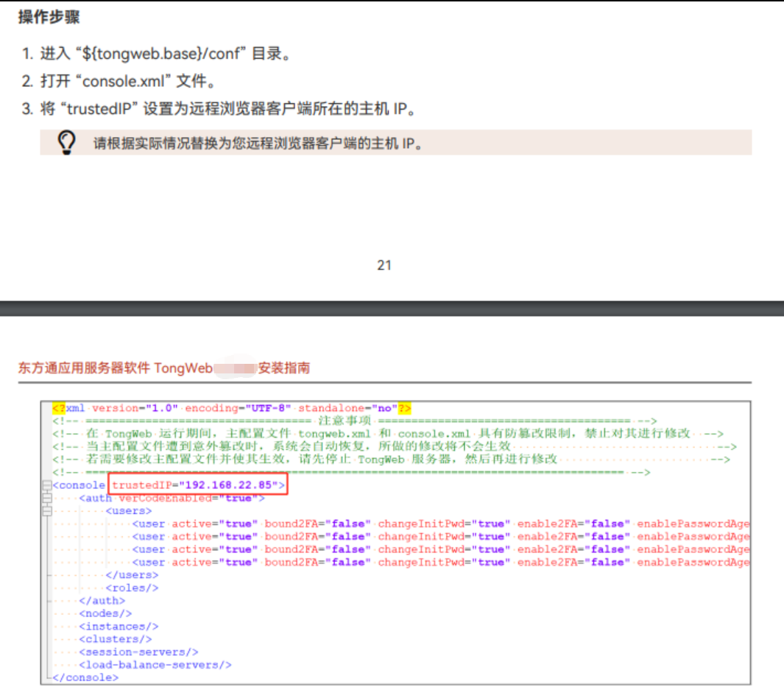Click the verCodeEnabled="true" attribute
This screenshot has height=696, width=784.
pyautogui.click(x=188, y=498)
